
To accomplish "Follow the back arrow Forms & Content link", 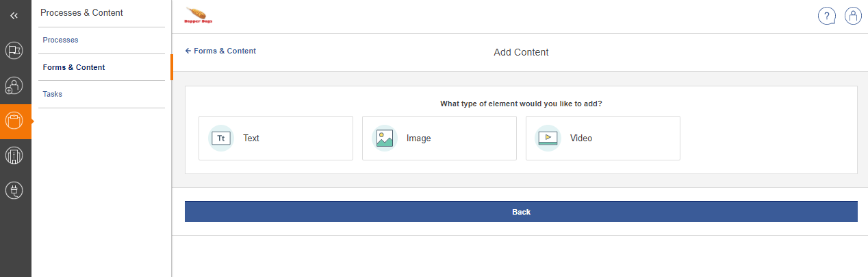I will [x=220, y=51].
